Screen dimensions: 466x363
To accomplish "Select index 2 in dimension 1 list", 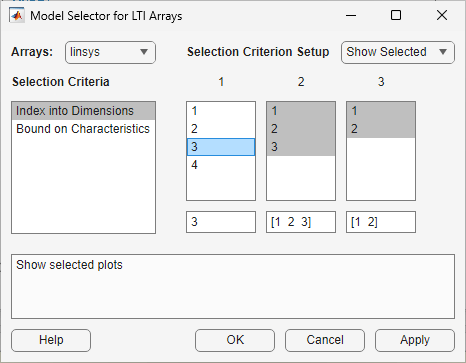I will (221, 129).
